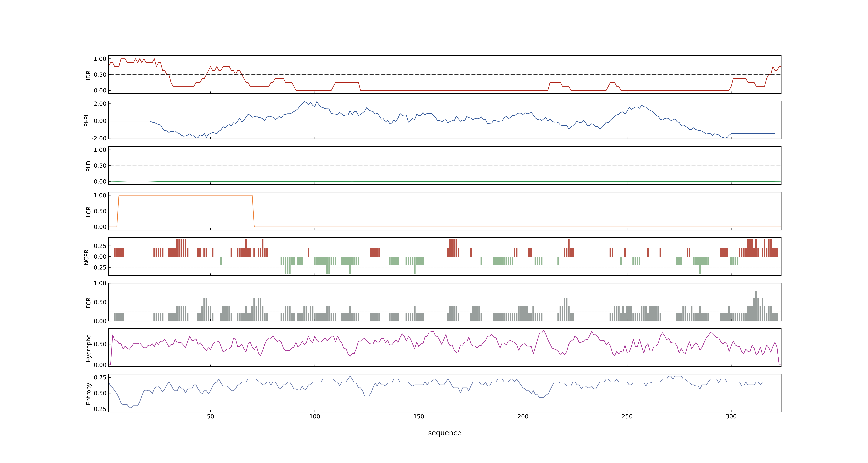Click the 1.00 tick of the FCR plot
The image size is (868, 463).
100,283
